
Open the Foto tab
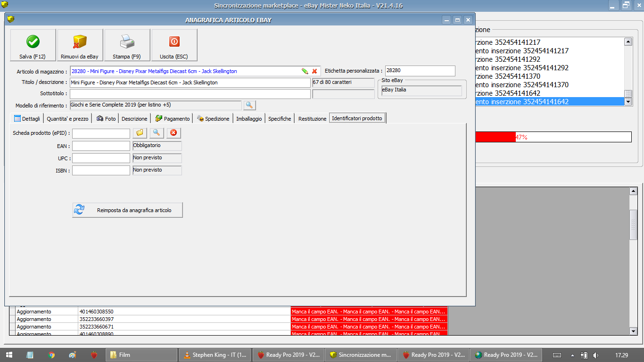click(106, 119)
